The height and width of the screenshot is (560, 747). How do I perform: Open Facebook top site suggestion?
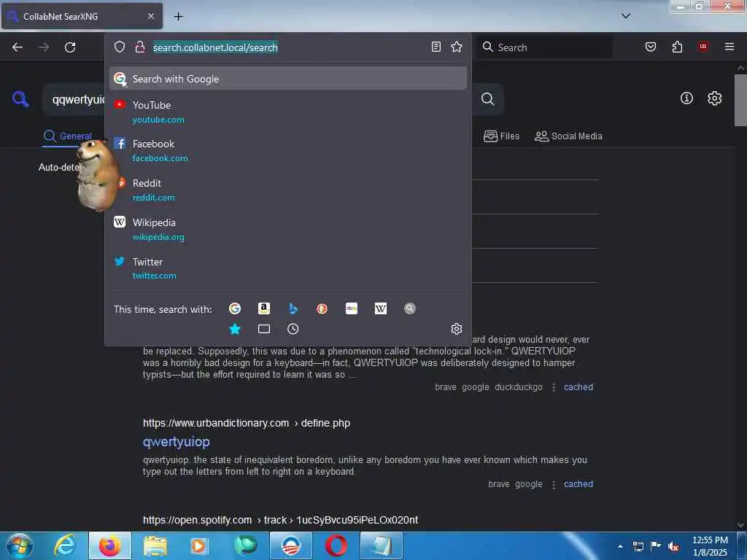287,151
